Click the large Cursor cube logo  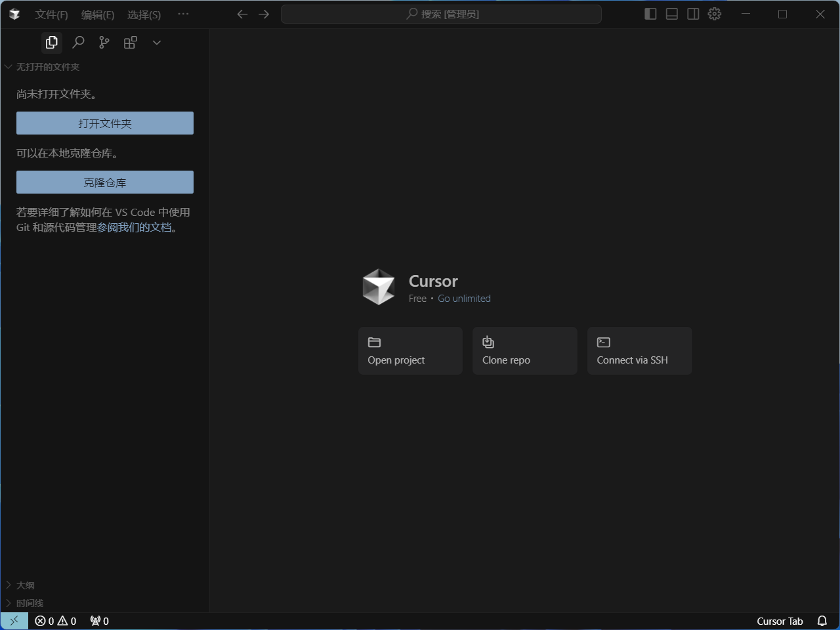pyautogui.click(x=379, y=287)
